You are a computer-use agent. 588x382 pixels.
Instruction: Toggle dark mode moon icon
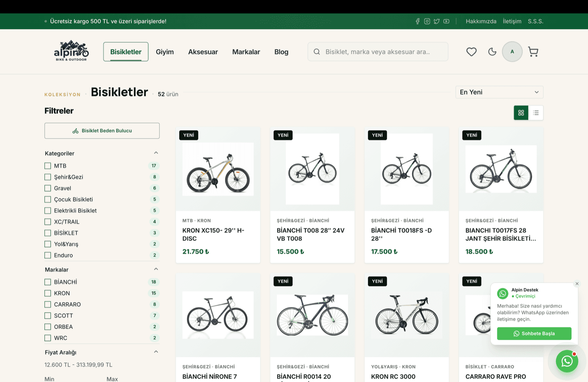click(x=492, y=52)
